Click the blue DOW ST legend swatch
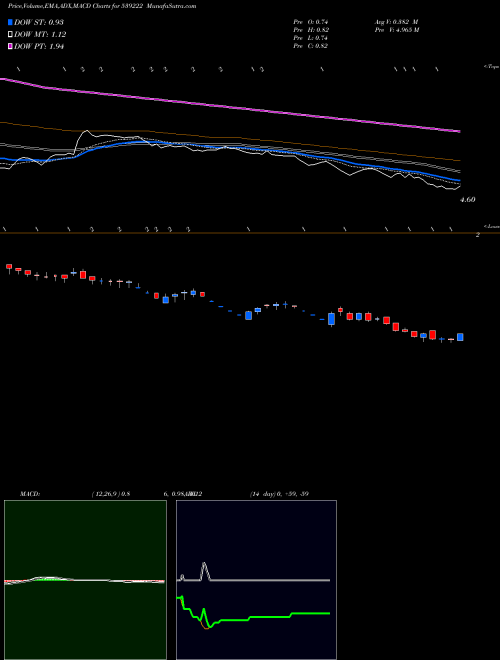This screenshot has width=500, height=660. coord(10,22)
